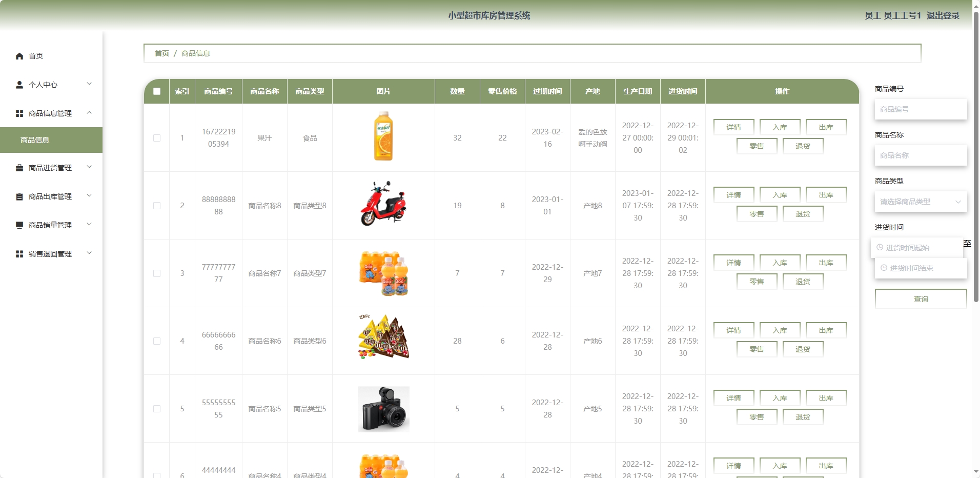Click the 进货时间起始 date field
Screen dimensions: 980x478
point(917,248)
